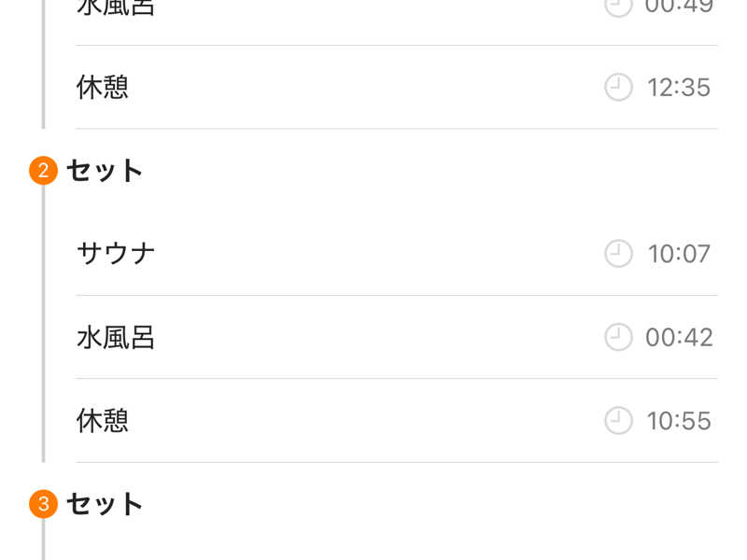Tap the orange number 2 badge
Image resolution: width=747 pixels, height=560 pixels.
coord(43,171)
